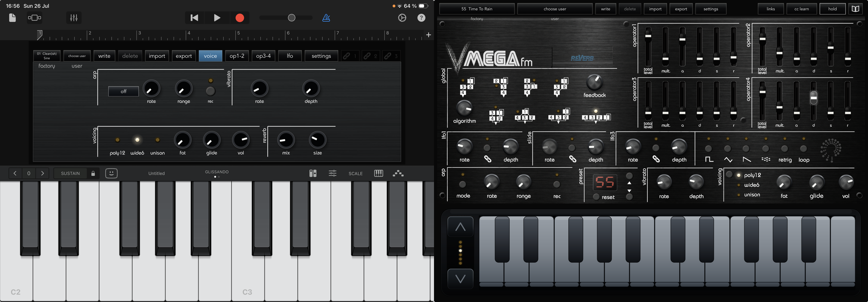
Task: Shift right plugin keyboard octave down
Action: [x=460, y=279]
